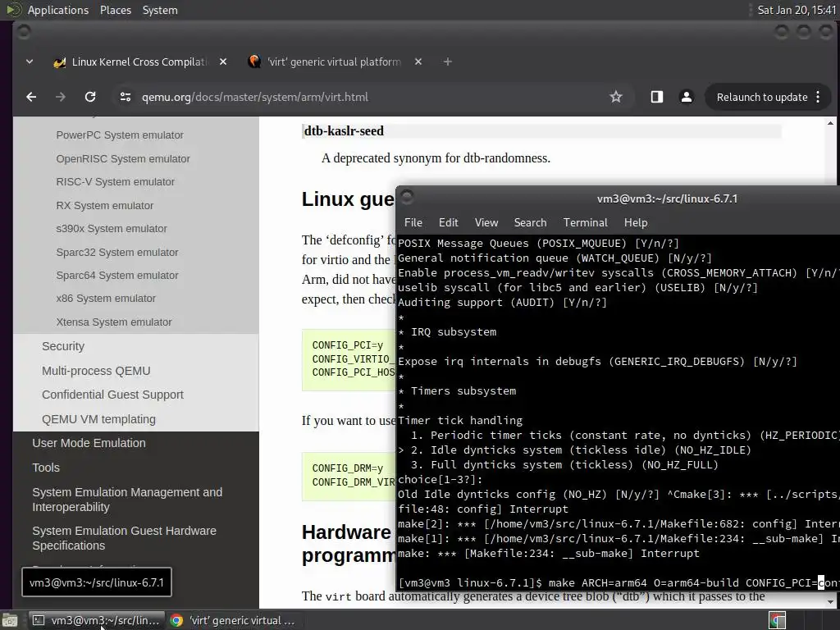The height and width of the screenshot is (630, 840).
Task: Expand the tab search dropdown arrow
Action: point(30,62)
